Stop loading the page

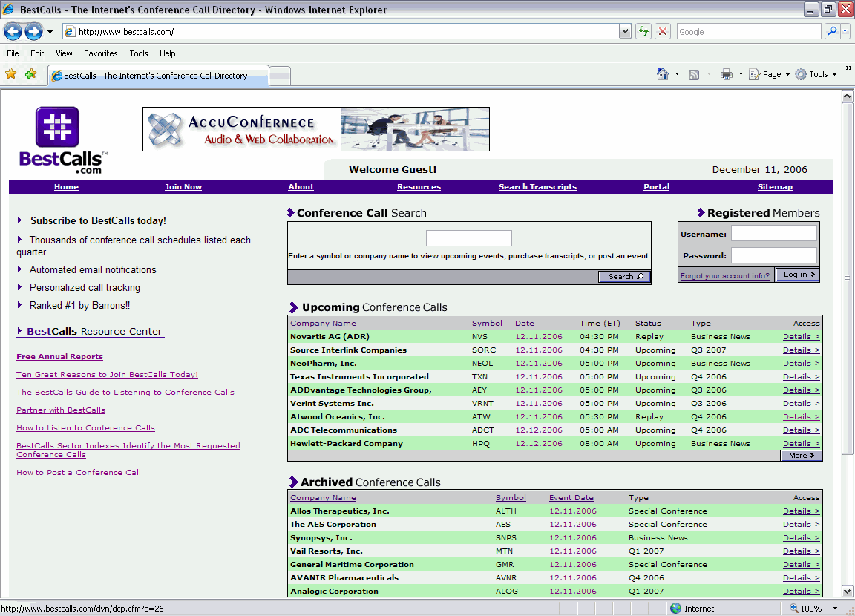[x=661, y=31]
